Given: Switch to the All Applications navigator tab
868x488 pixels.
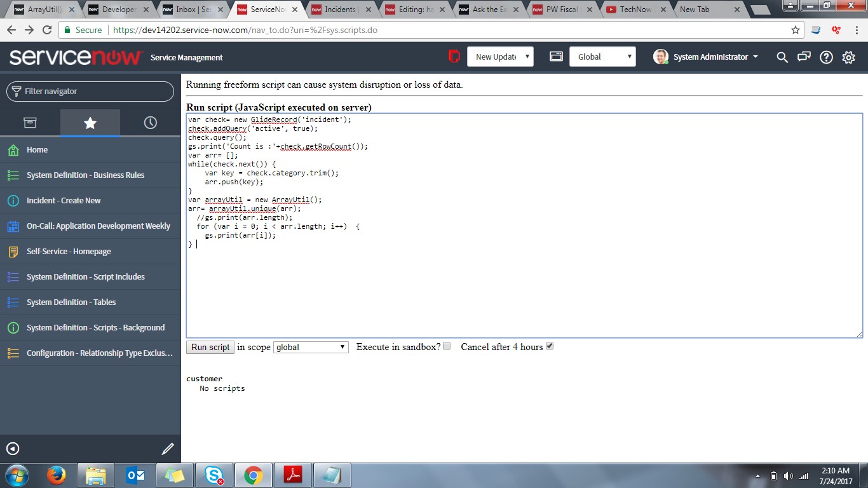Looking at the screenshot, I should point(30,123).
